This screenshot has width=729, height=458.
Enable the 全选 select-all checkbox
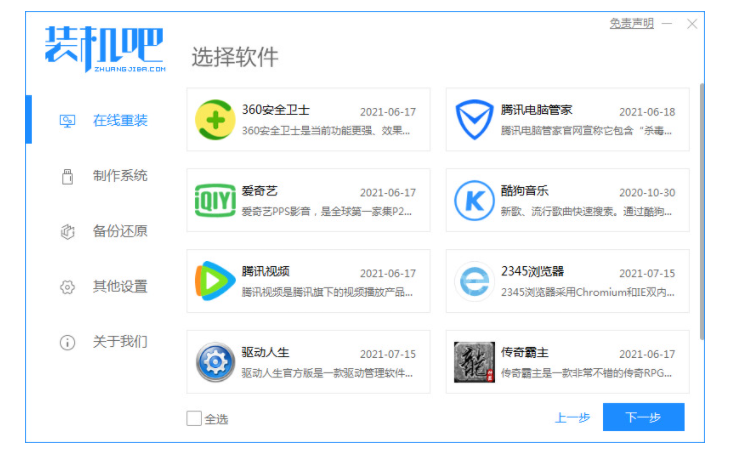[x=194, y=418]
